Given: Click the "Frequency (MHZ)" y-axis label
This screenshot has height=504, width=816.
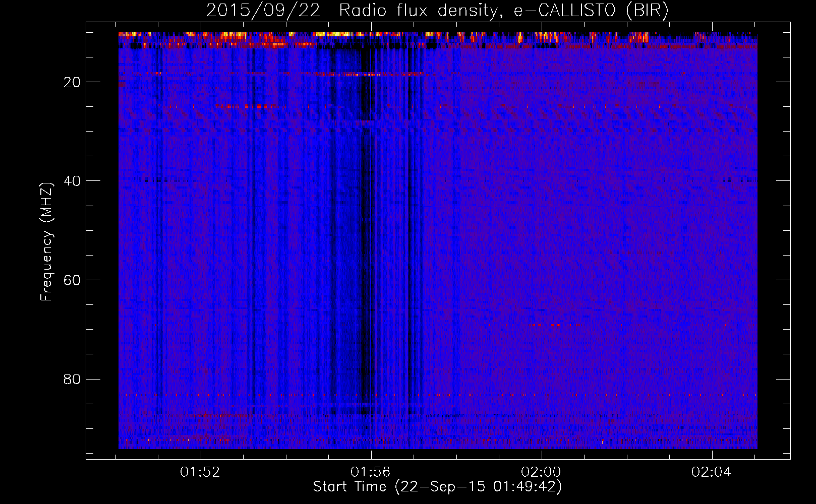Looking at the screenshot, I should click(x=46, y=242).
